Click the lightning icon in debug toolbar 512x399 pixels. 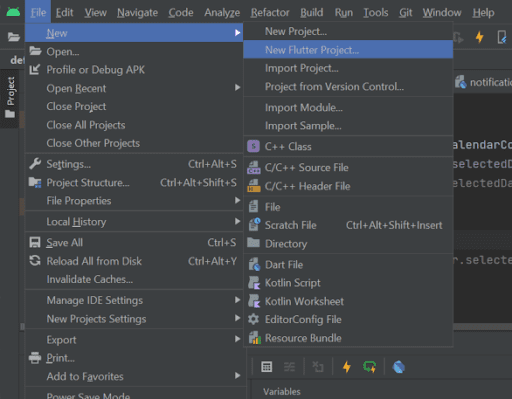coord(347,367)
